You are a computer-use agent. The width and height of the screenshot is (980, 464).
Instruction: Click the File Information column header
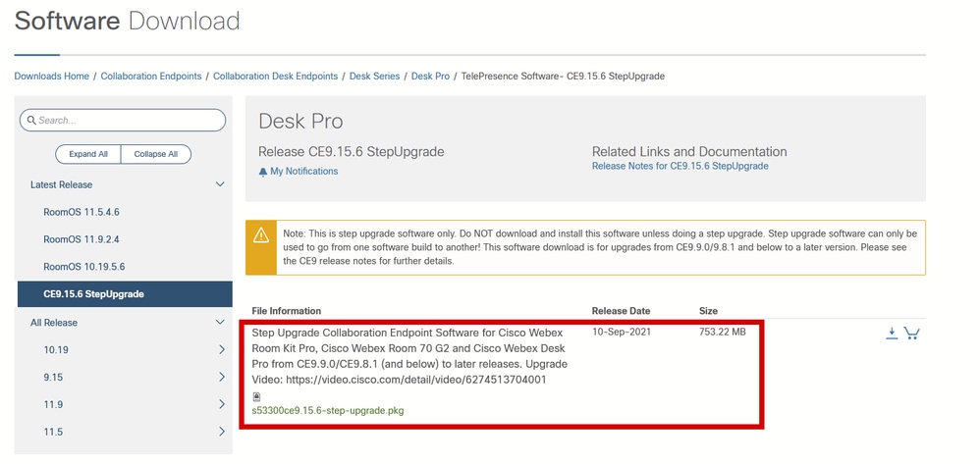tap(287, 311)
